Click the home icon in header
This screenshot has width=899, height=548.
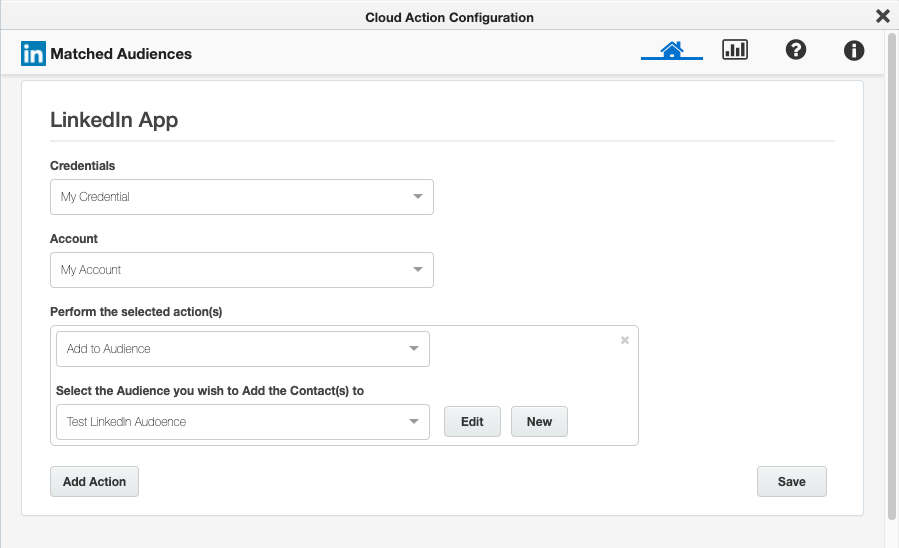(672, 50)
